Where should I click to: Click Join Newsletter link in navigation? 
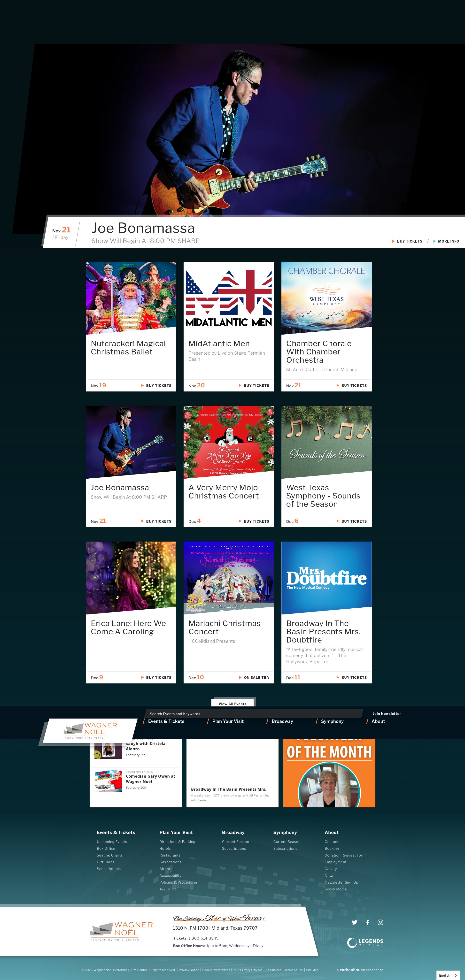click(387, 714)
